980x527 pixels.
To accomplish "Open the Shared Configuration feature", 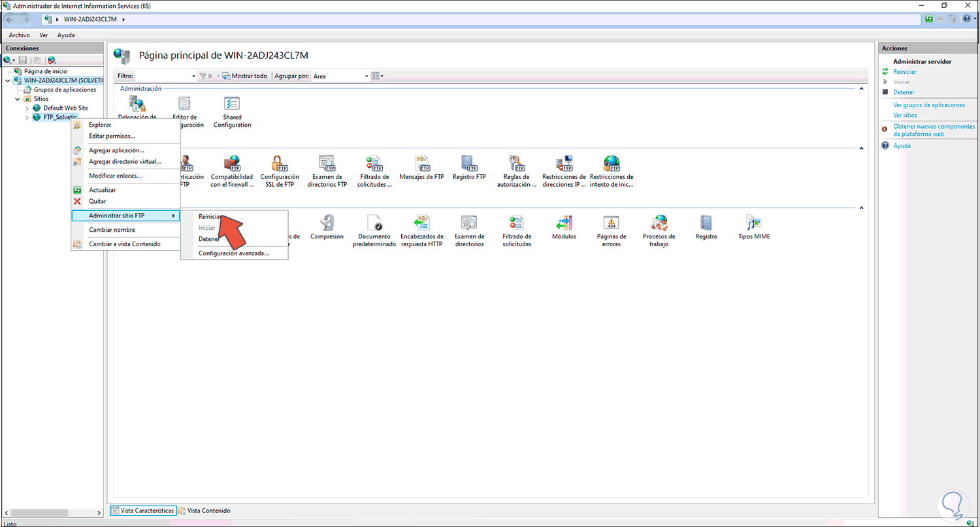I will (x=232, y=112).
